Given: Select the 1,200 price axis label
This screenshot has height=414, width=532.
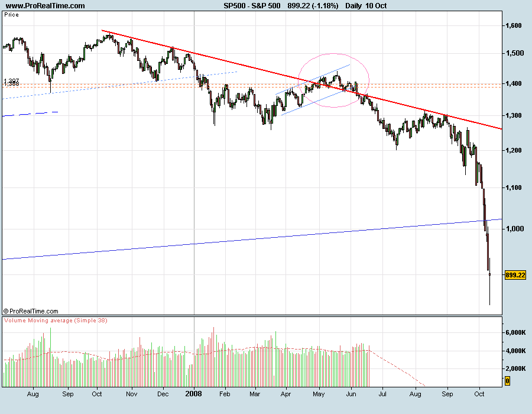Looking at the screenshot, I should [x=513, y=150].
